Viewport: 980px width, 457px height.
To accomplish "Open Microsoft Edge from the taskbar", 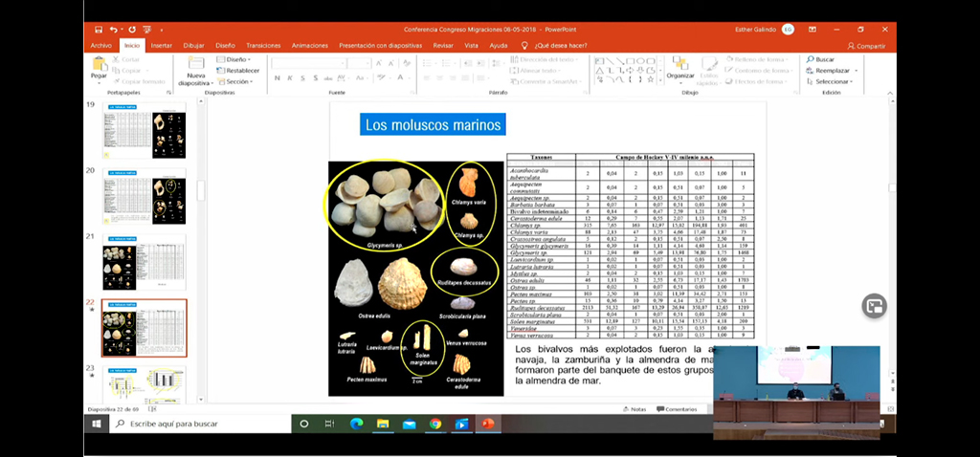I will 357,423.
